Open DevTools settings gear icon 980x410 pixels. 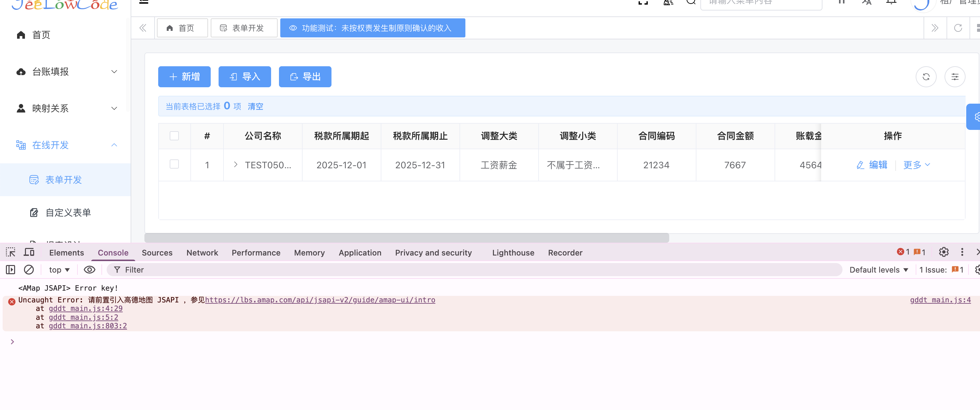click(x=944, y=252)
